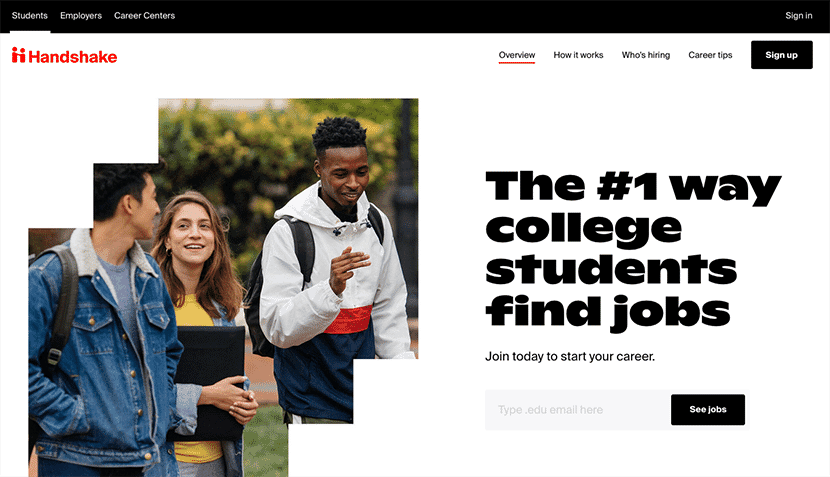Open the Students tab
This screenshot has width=830, height=477.
30,16
